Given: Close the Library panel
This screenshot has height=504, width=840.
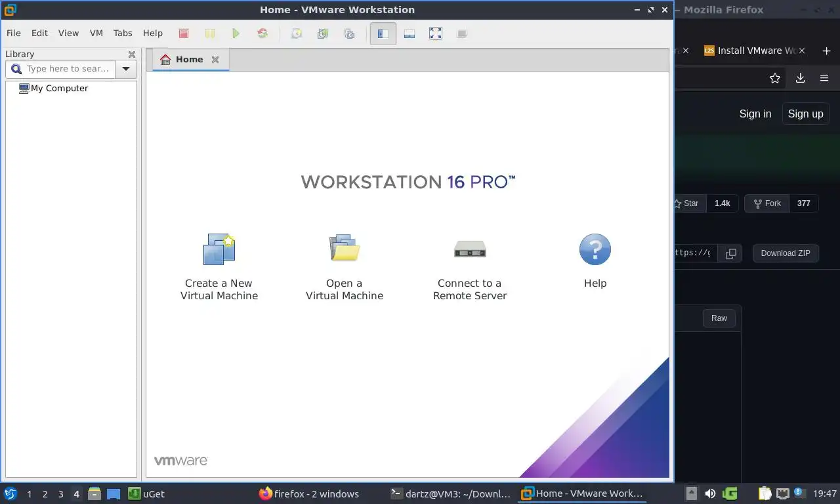Looking at the screenshot, I should (132, 54).
